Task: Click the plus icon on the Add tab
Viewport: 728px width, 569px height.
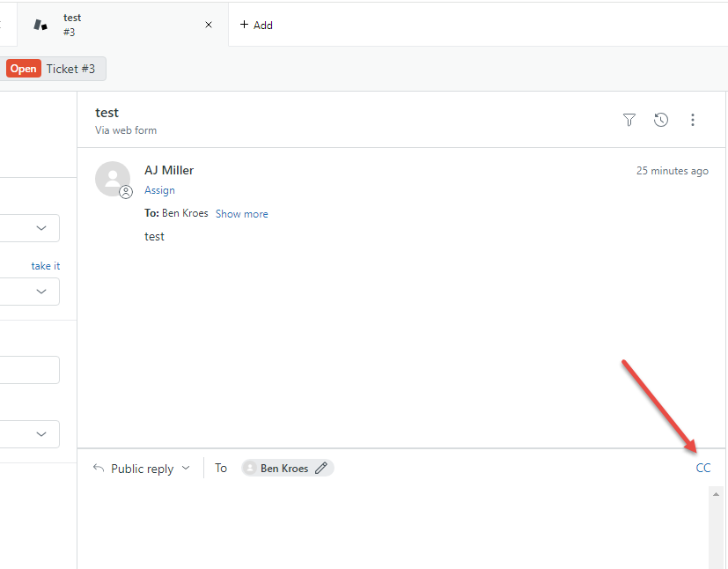Action: 244,25
